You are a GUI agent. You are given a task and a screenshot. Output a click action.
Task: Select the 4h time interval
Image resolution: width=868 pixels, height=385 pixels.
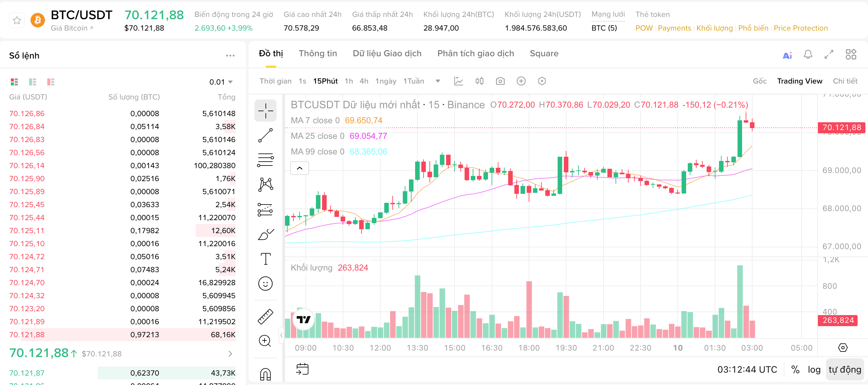click(364, 81)
